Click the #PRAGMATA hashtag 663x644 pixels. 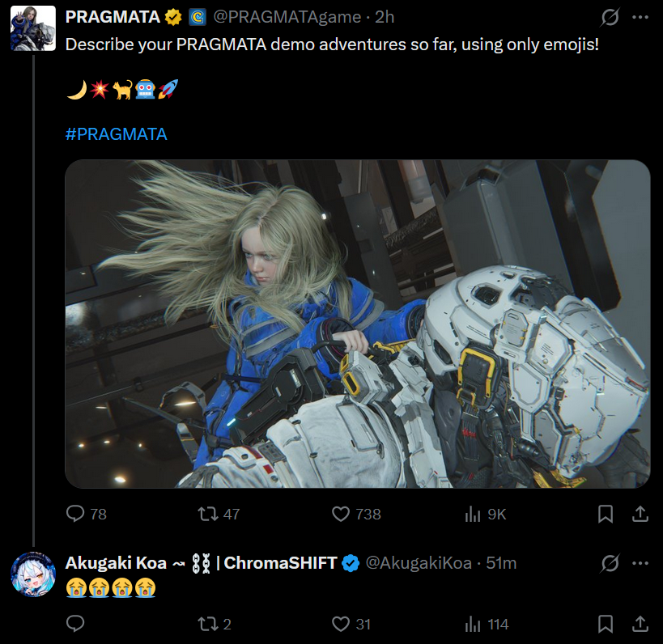pyautogui.click(x=117, y=134)
